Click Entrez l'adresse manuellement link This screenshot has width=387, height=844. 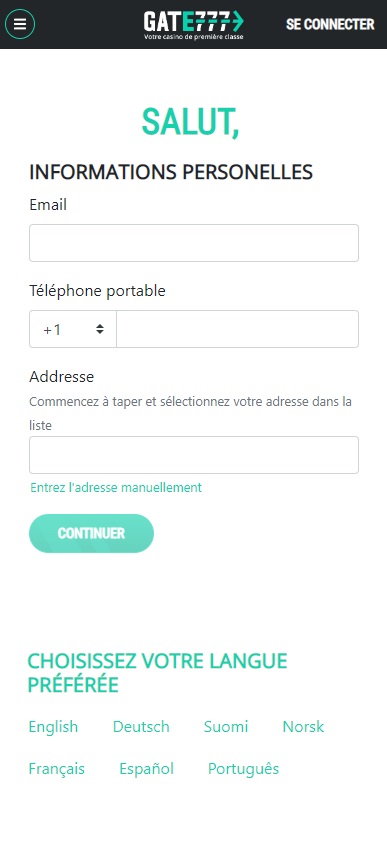click(x=116, y=487)
